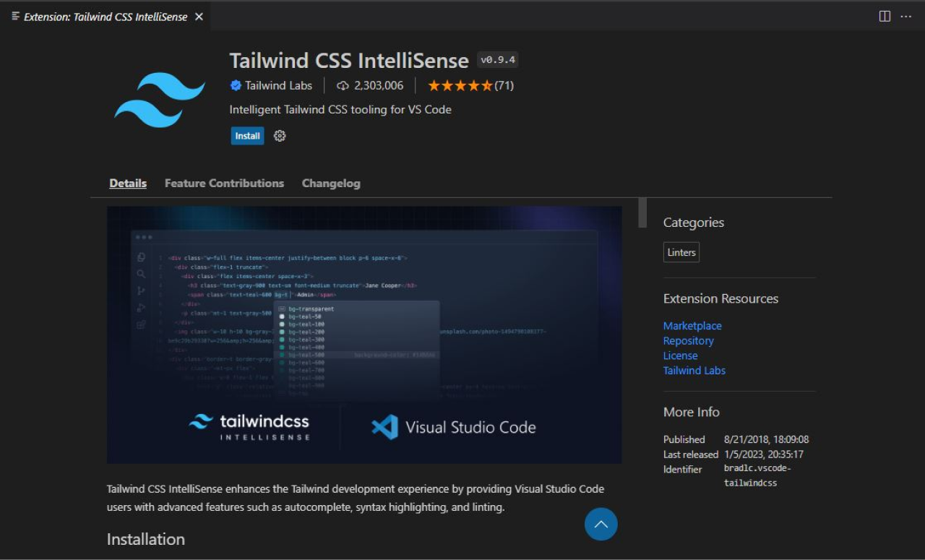Open the License resource link

pos(681,356)
